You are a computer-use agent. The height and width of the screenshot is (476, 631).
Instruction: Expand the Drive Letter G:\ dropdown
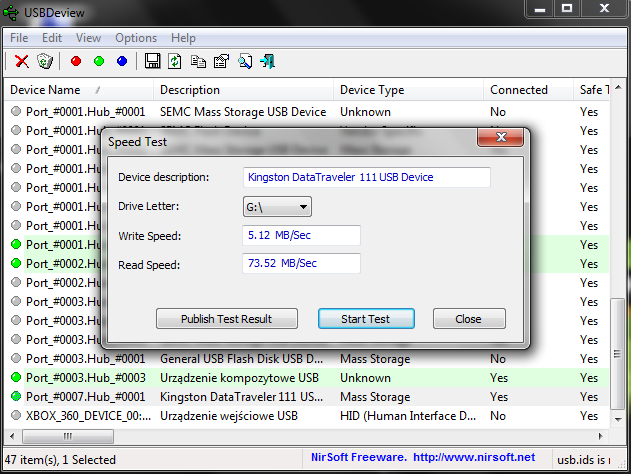coord(277,207)
